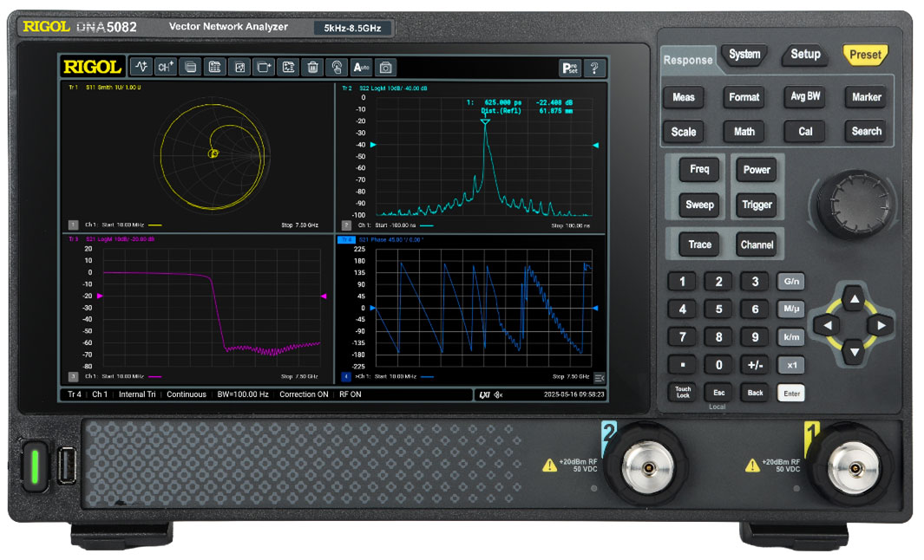Hit the Touch Lock key
Screen dimensions: 924x560
point(683,393)
